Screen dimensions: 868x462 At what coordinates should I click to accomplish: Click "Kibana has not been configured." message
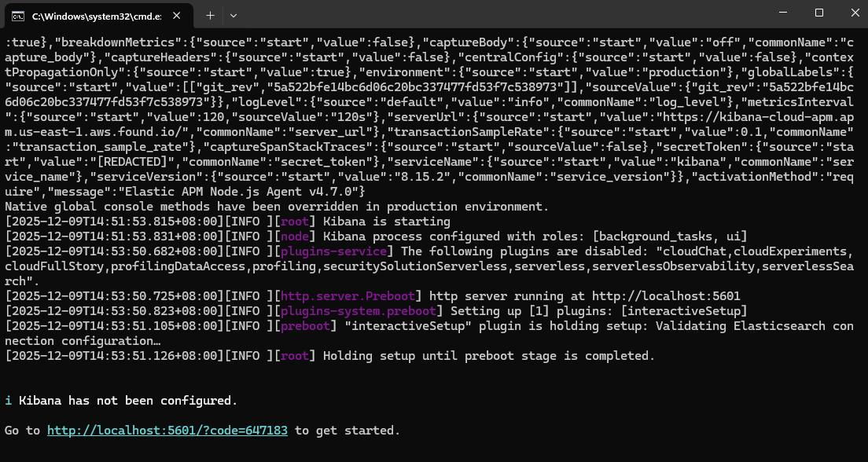click(128, 400)
